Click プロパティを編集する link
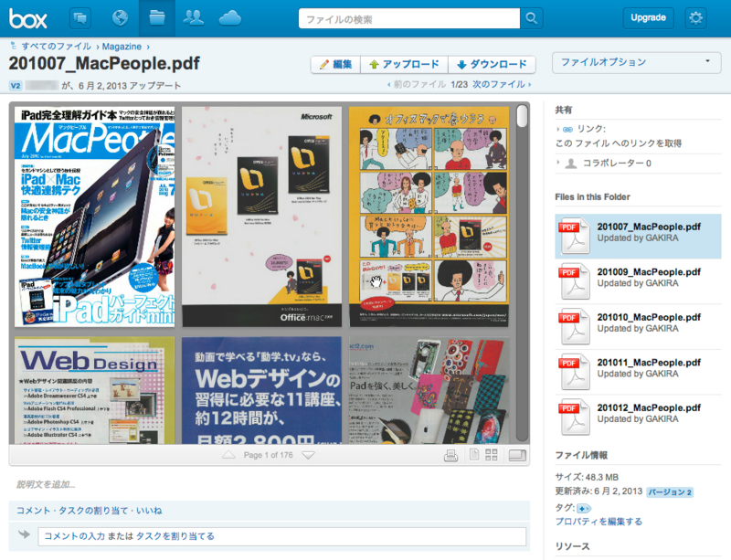This screenshot has width=731, height=560. click(x=599, y=522)
